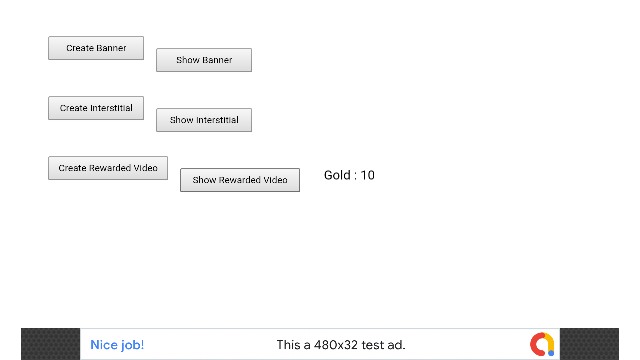Click the AdMob logo in the banner
Image resolution: width=640 pixels, height=360 pixels.
542,344
